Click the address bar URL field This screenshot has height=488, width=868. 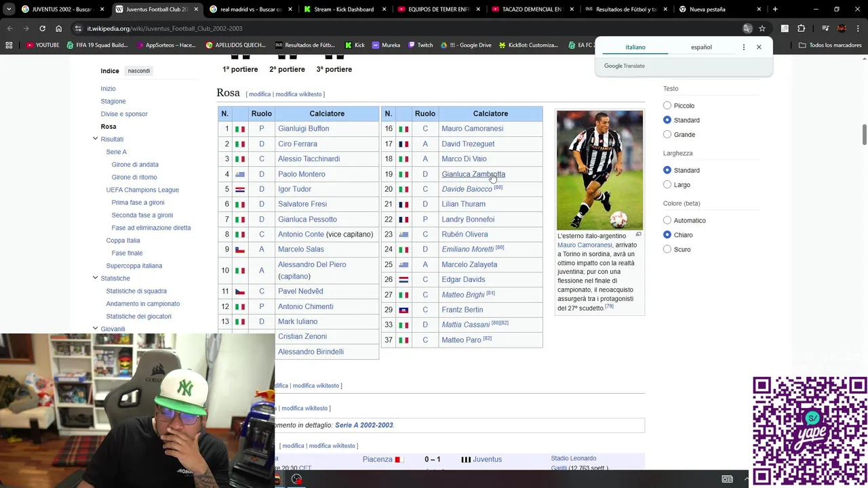pos(407,28)
